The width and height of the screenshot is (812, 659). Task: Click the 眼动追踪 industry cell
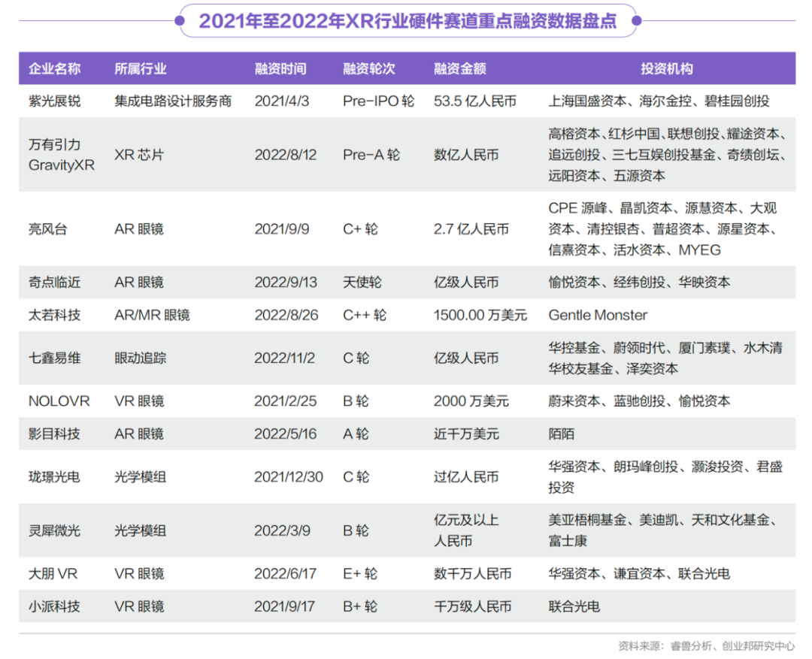[140, 358]
